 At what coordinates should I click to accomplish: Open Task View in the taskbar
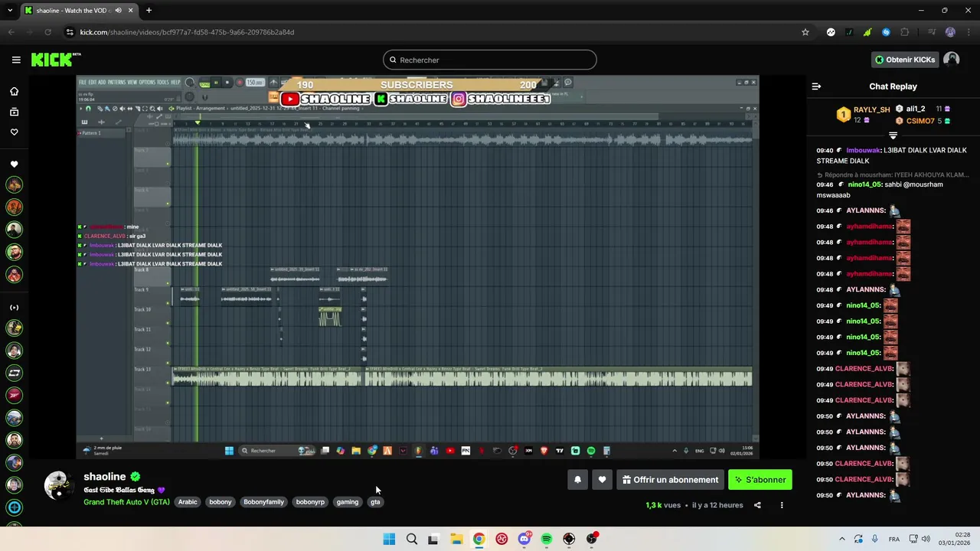click(x=433, y=539)
